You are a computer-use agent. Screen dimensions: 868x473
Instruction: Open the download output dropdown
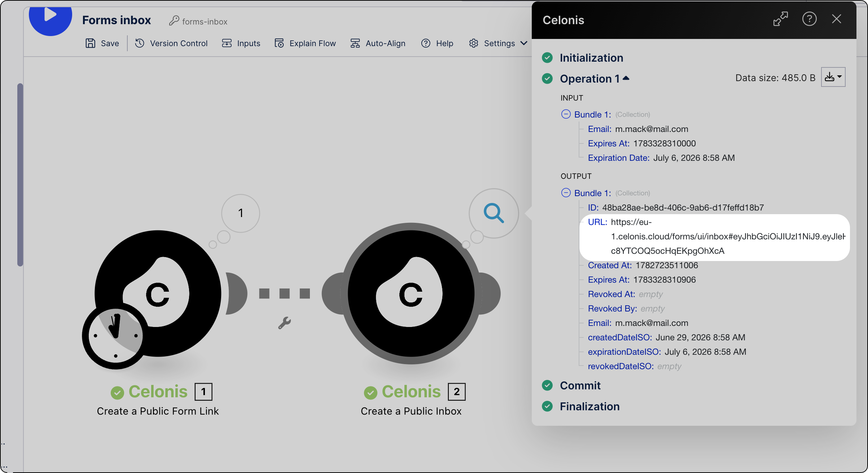(x=833, y=77)
